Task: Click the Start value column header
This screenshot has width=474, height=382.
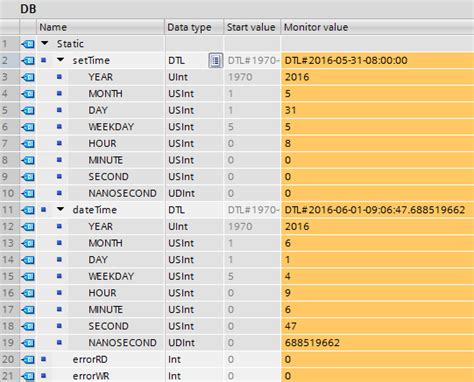Action: (x=252, y=27)
